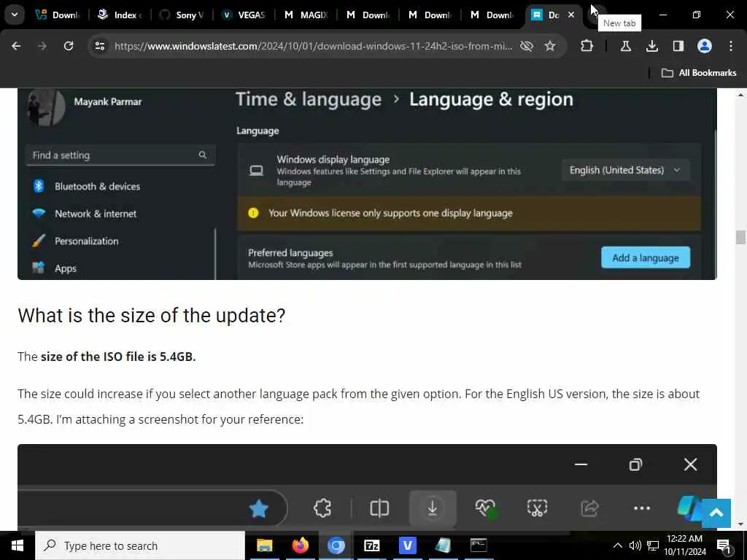Go back to the previous page
The height and width of the screenshot is (560, 747).
click(x=16, y=46)
